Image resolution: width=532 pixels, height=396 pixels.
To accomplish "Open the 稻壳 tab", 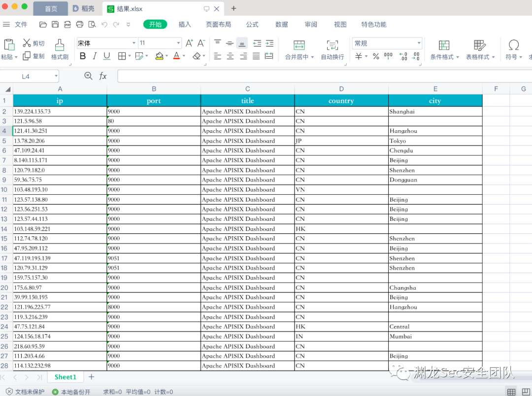I will pos(84,9).
